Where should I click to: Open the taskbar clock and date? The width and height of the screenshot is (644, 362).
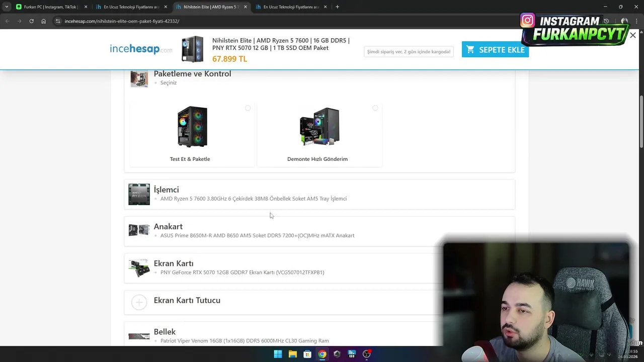(628, 354)
